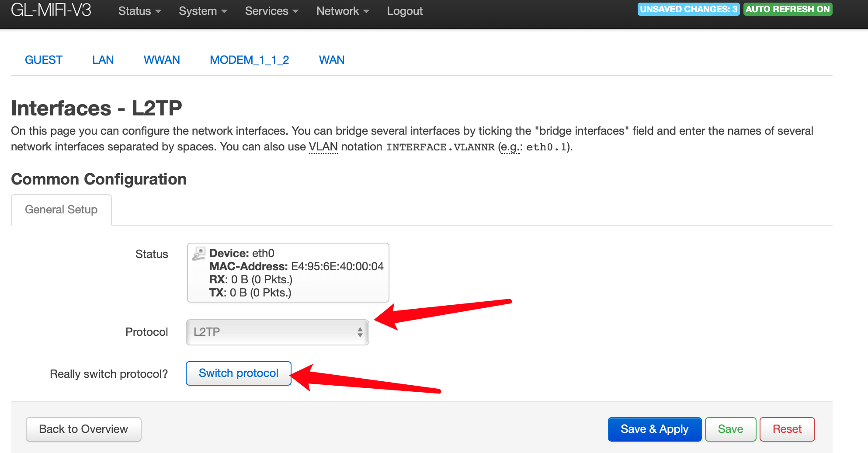
Task: Go Back to Overview
Action: click(x=83, y=429)
